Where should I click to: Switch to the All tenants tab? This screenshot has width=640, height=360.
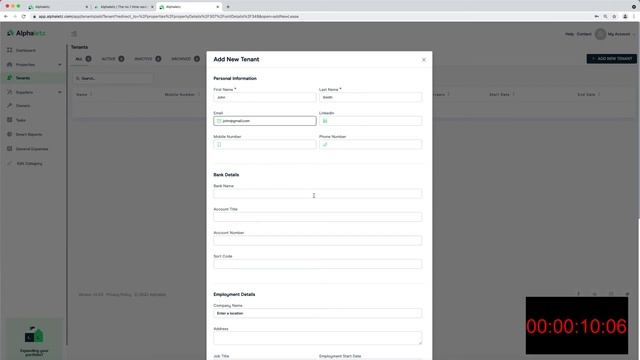point(83,59)
